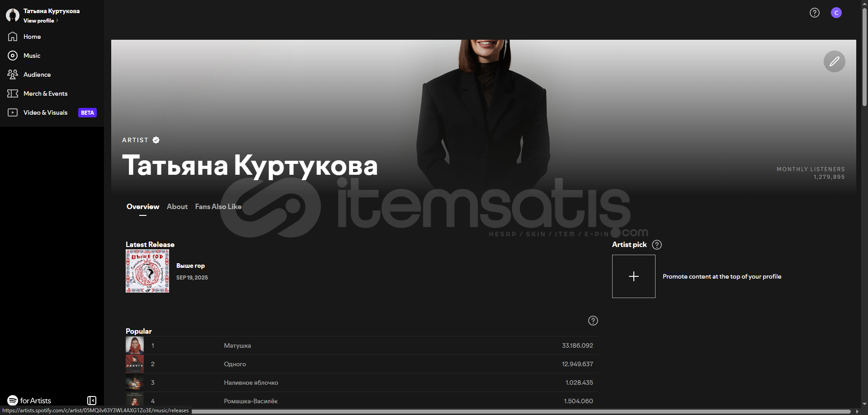Click the monthly listeners count 1,279,895

829,177
